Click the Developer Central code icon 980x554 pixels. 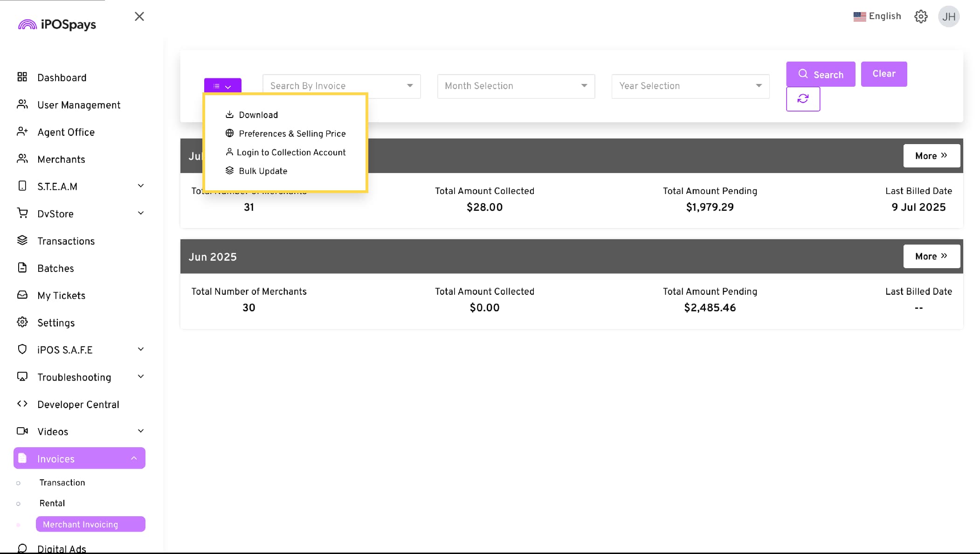22,404
